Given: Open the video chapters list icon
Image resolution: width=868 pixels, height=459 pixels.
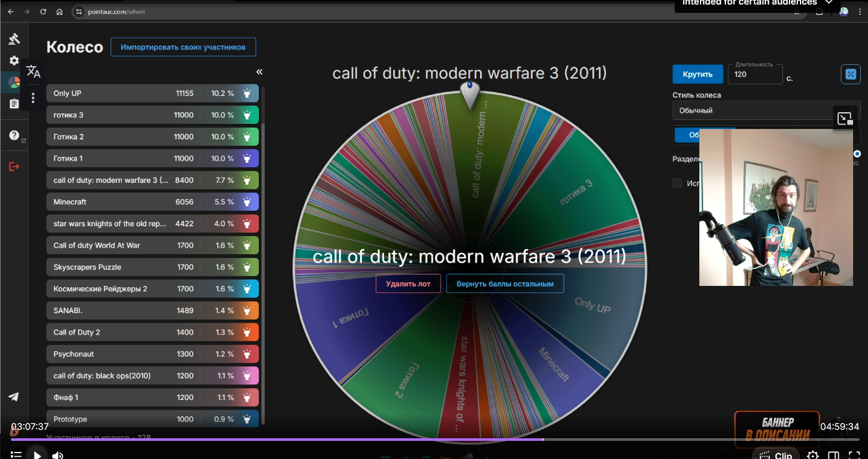Looking at the screenshot, I should pos(16,455).
